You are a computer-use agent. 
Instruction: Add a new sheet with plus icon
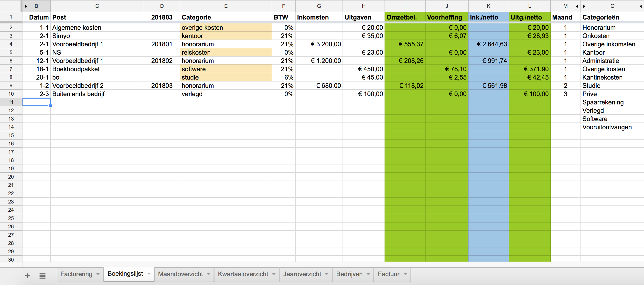pos(27,275)
